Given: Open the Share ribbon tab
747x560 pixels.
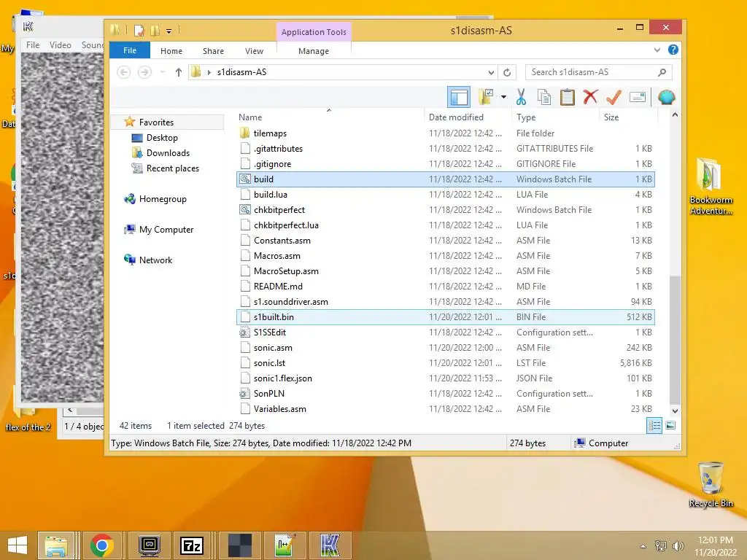Looking at the screenshot, I should [x=213, y=51].
